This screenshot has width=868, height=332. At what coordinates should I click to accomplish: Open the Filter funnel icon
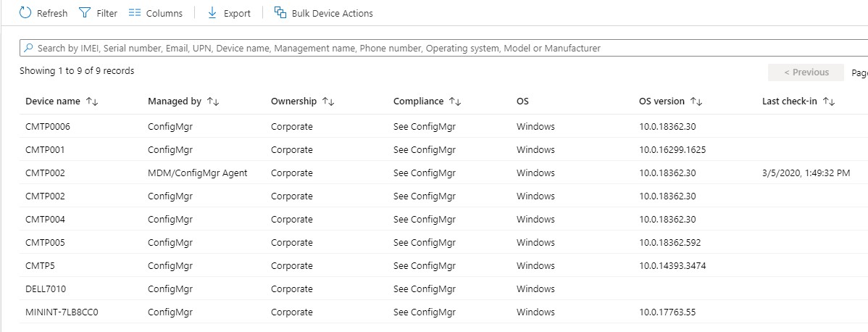click(x=85, y=13)
